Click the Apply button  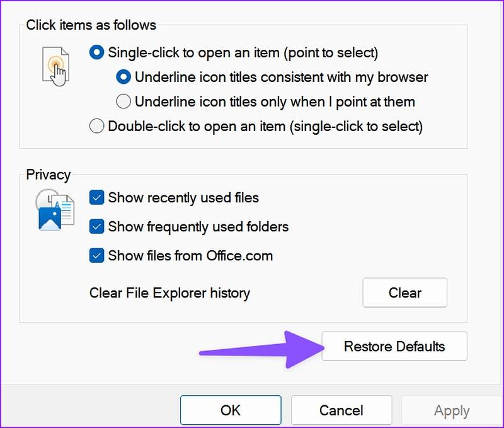(x=451, y=410)
